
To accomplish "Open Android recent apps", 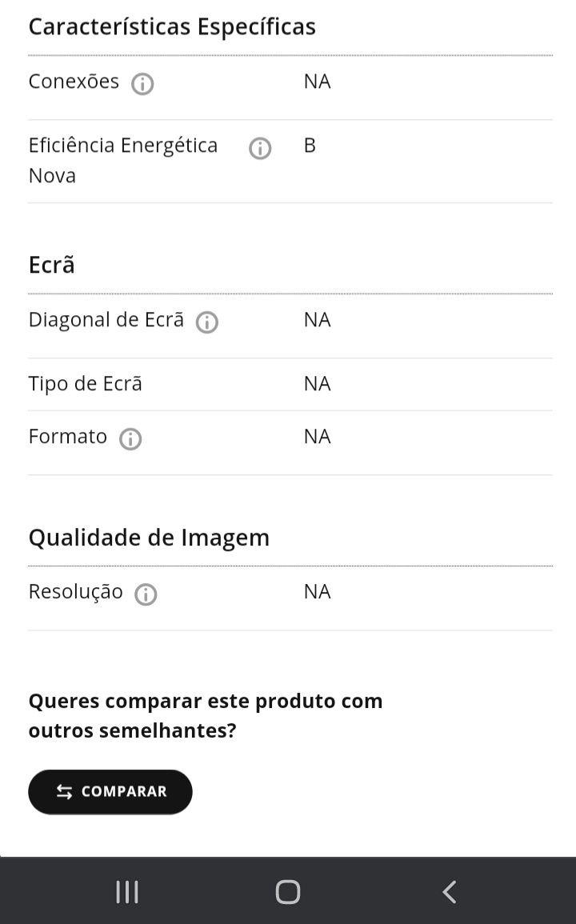I will click(x=126, y=891).
